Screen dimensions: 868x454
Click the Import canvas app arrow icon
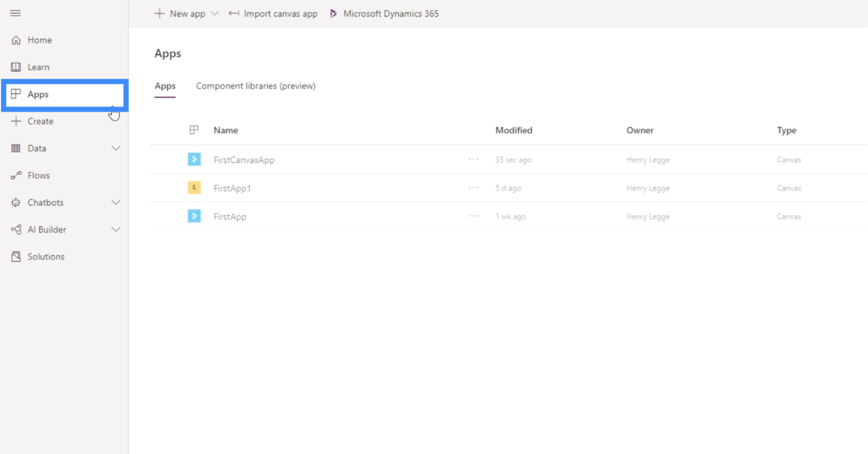234,13
